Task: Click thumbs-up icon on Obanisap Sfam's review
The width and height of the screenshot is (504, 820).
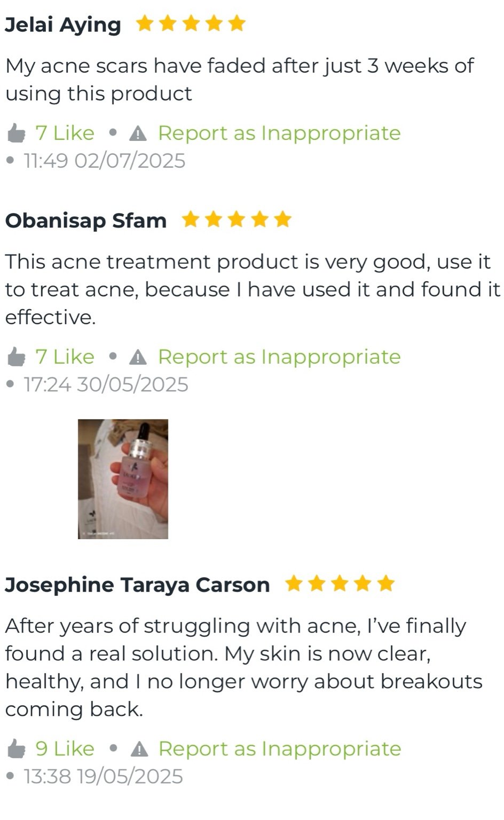Action: click(17, 357)
